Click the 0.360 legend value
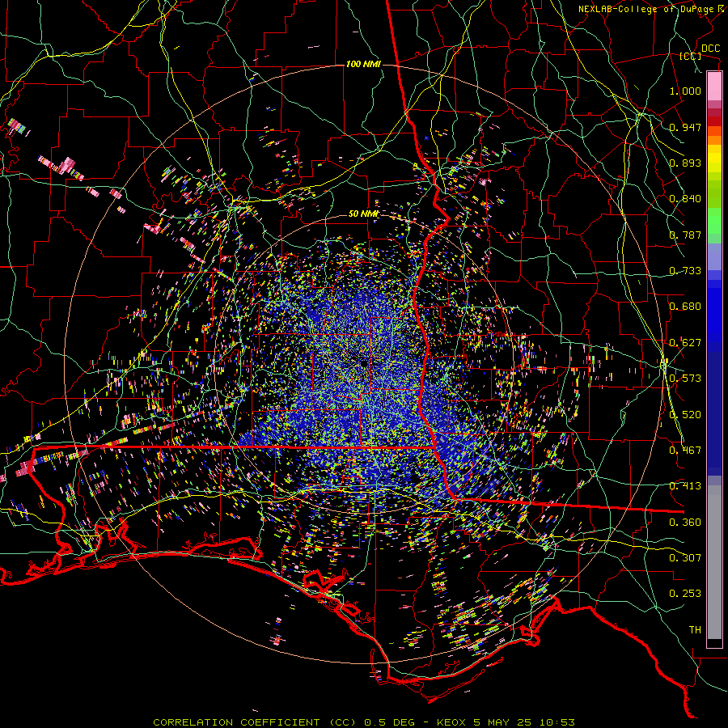Image resolution: width=728 pixels, height=728 pixels. click(x=685, y=523)
